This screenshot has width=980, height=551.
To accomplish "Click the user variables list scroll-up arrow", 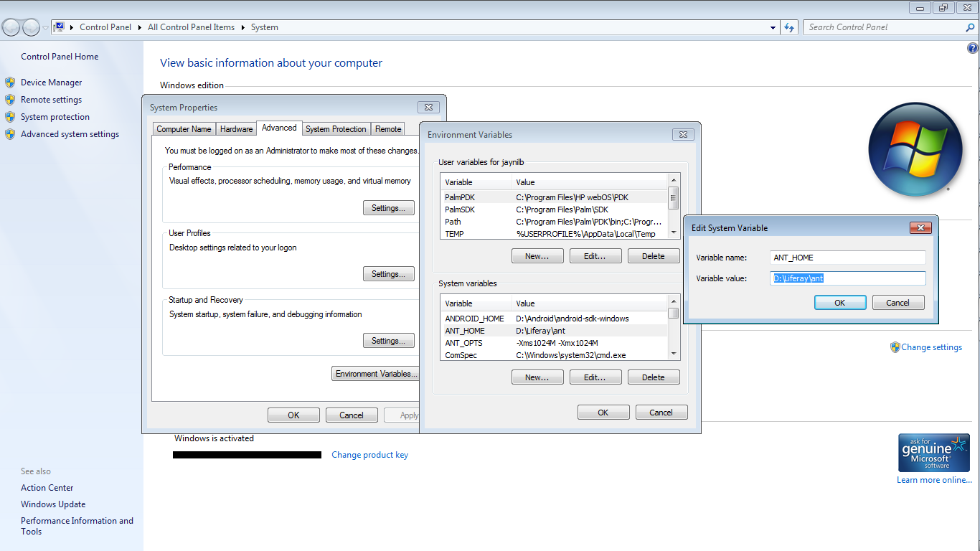I will (674, 181).
